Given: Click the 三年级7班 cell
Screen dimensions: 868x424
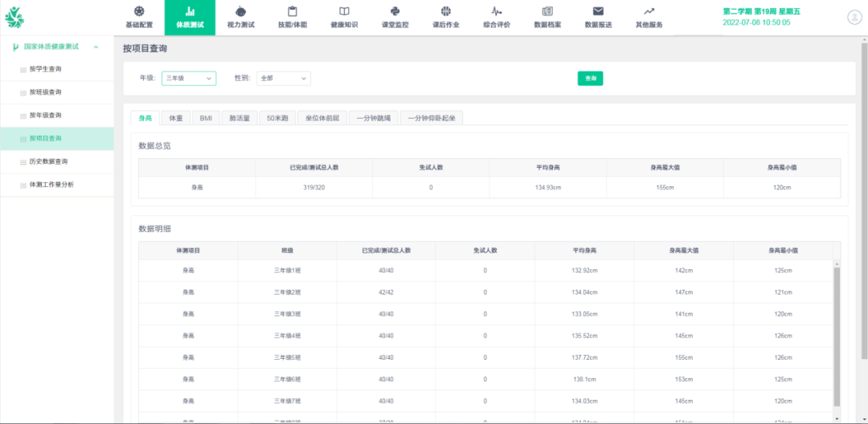Looking at the screenshot, I should tap(287, 402).
